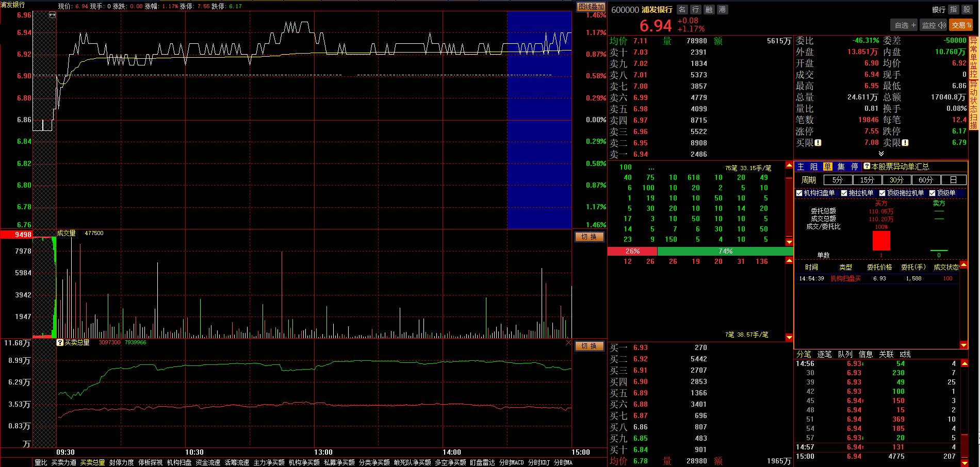Select the 15分 period option
The height and width of the screenshot is (467, 980).
click(867, 180)
